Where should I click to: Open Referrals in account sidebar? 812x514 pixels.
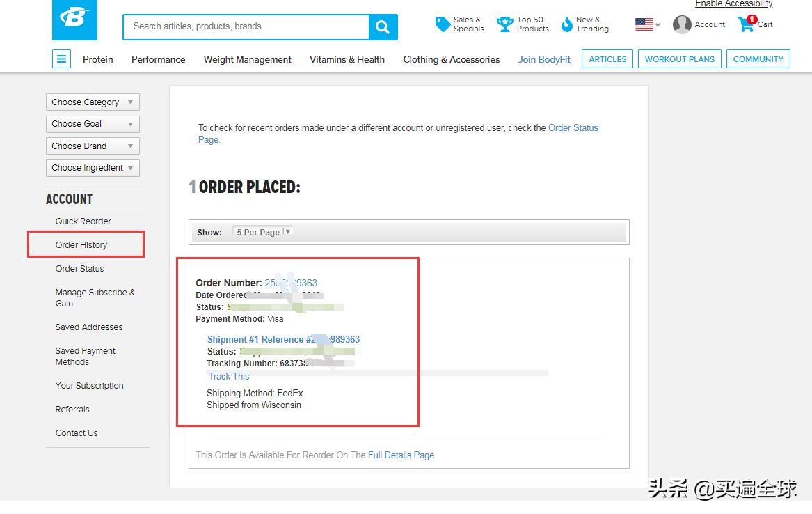click(72, 410)
